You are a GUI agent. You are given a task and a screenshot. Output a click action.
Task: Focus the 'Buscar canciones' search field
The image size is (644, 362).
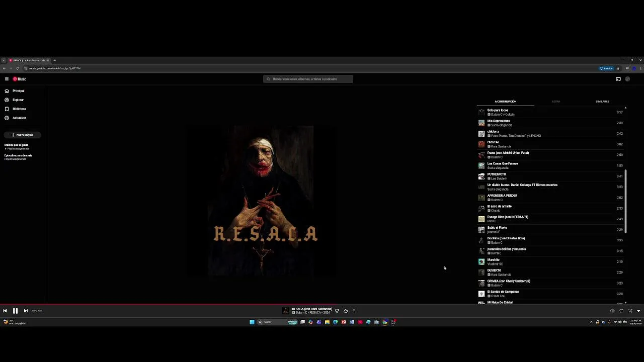coord(308,79)
